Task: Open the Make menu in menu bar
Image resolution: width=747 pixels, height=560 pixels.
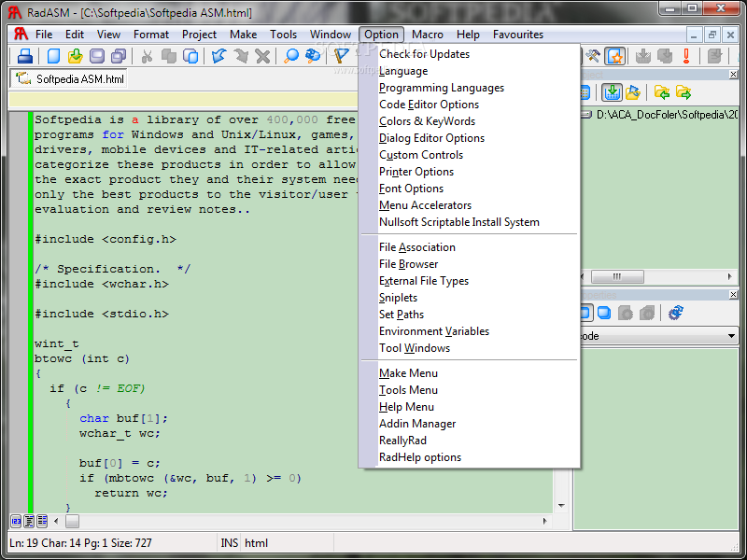Action: 243,35
